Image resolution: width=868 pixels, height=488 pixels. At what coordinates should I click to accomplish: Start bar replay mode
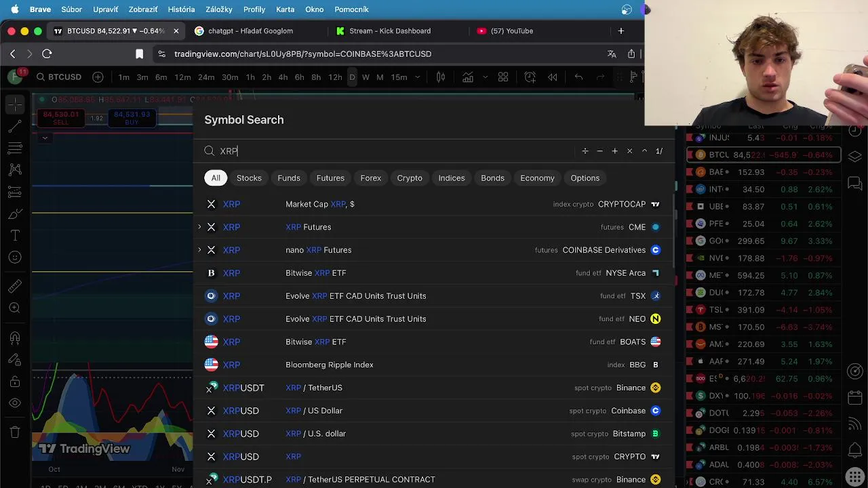(553, 77)
